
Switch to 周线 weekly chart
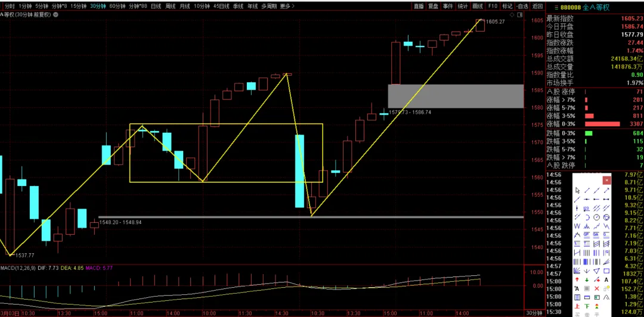coord(171,6)
